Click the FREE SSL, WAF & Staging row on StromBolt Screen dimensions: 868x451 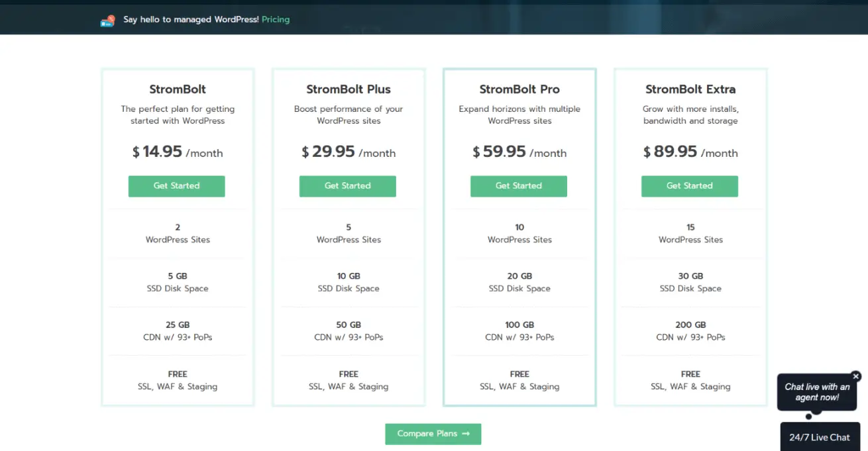tap(178, 380)
